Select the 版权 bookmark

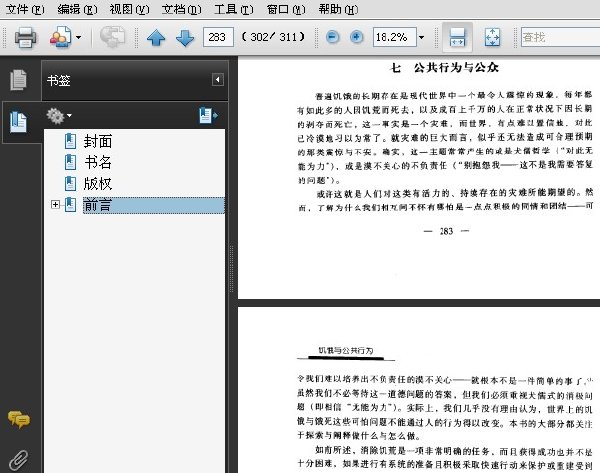tap(98, 184)
